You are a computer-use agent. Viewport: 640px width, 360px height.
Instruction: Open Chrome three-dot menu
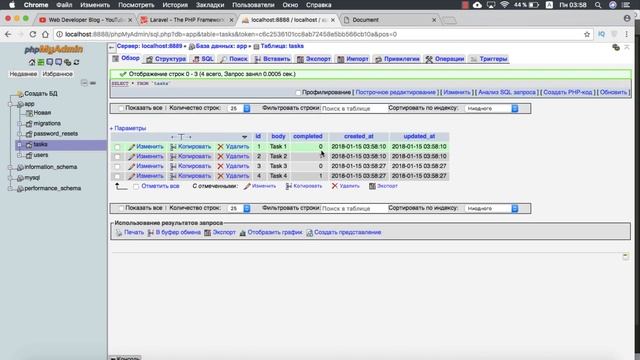pyautogui.click(x=627, y=34)
